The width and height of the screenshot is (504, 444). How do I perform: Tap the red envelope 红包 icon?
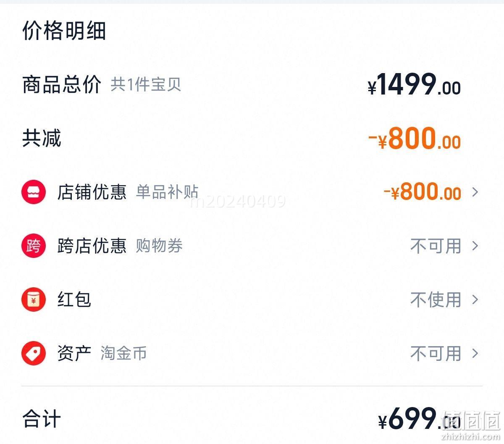[34, 300]
